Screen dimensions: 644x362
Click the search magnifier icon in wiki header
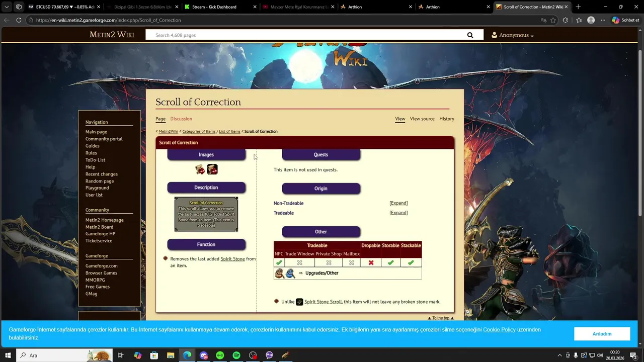(x=470, y=35)
